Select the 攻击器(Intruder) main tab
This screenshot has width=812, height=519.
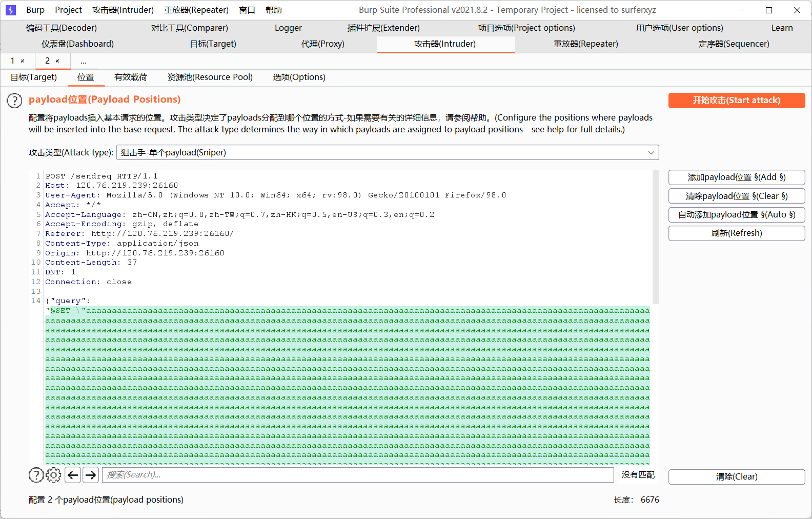445,44
